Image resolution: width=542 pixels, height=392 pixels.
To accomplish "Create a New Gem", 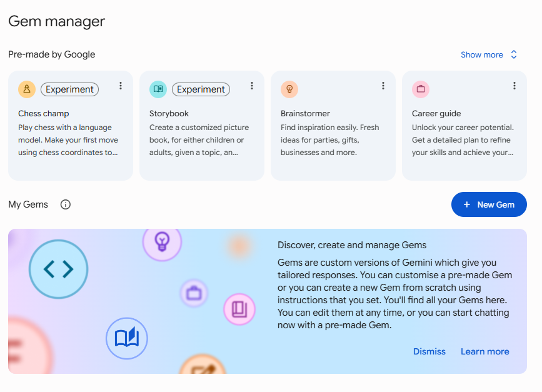I will (489, 204).
